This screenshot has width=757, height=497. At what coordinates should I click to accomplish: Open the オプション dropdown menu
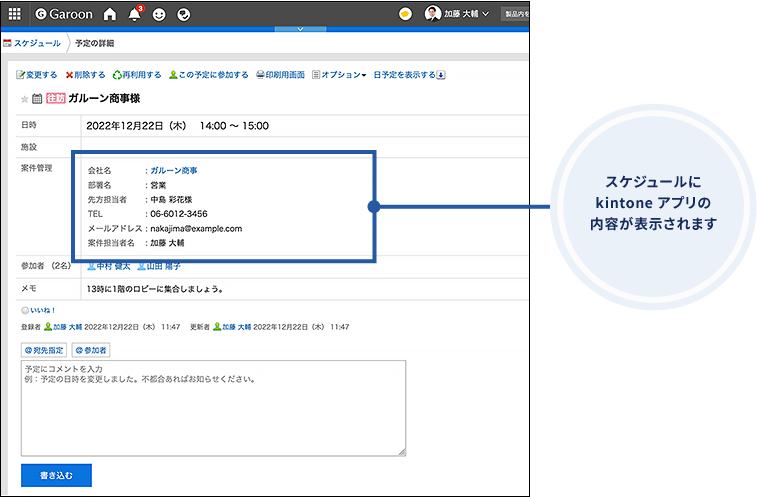(x=339, y=75)
